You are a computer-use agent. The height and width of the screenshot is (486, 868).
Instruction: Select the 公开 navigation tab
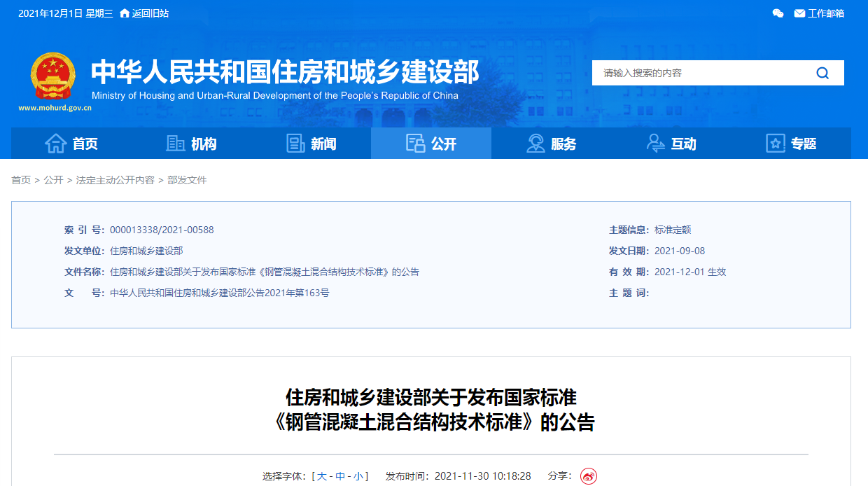pos(431,144)
